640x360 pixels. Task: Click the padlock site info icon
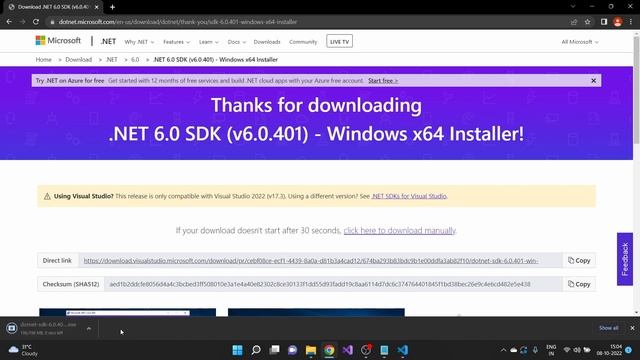[52, 22]
